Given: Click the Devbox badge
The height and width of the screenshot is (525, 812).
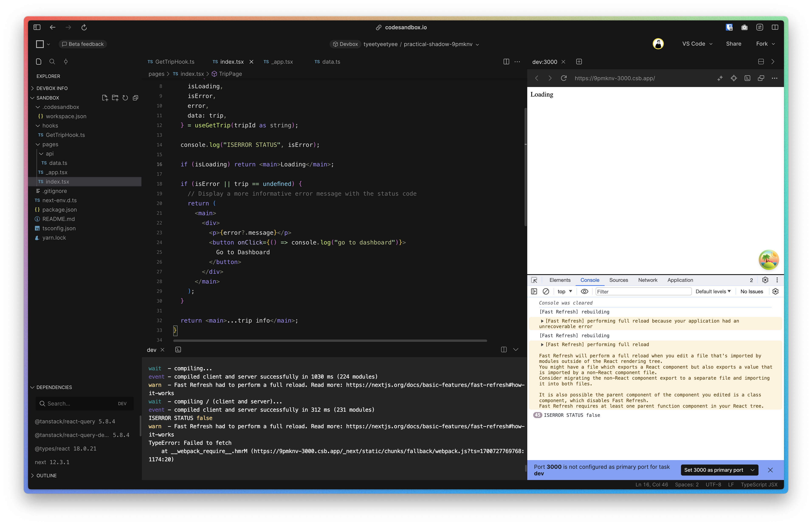Looking at the screenshot, I should click(x=345, y=44).
